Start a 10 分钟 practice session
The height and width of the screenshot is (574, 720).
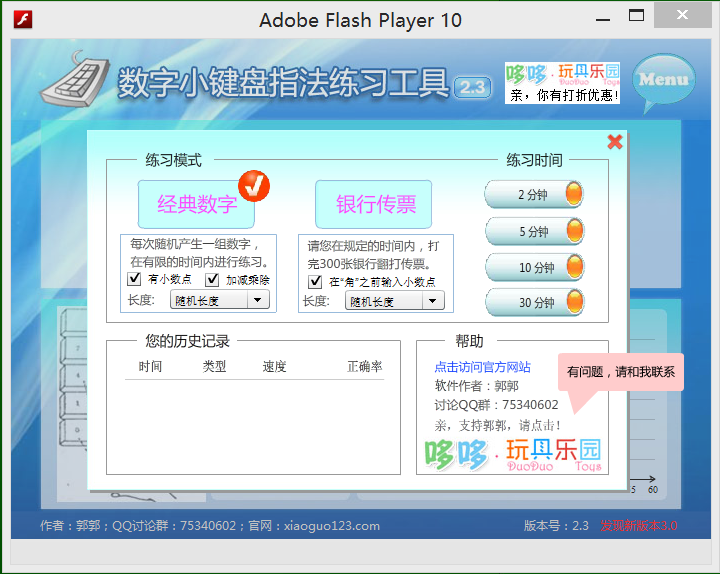(534, 267)
